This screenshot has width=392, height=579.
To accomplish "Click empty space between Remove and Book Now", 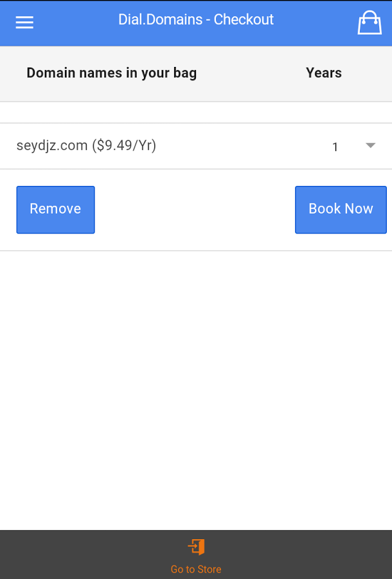I will [195, 210].
